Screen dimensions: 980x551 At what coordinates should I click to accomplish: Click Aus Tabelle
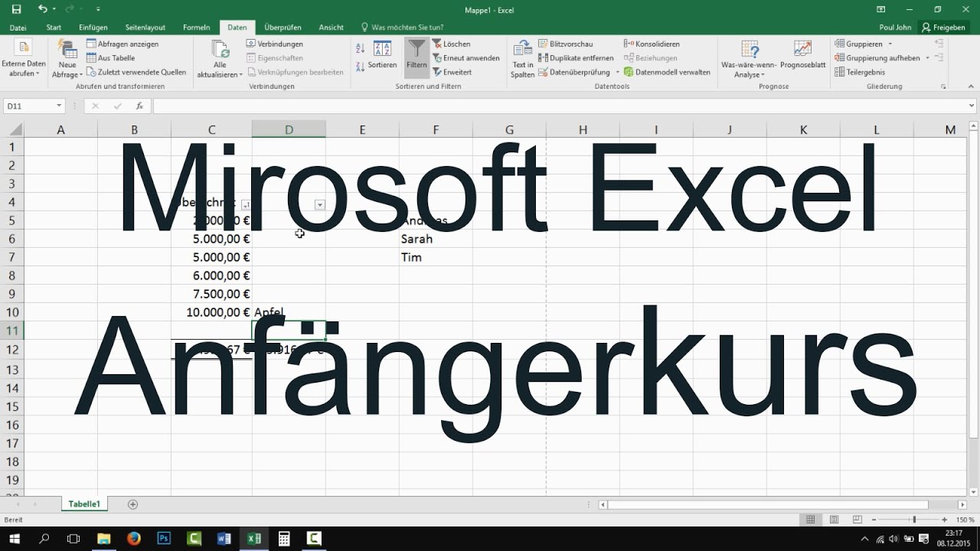coord(111,58)
